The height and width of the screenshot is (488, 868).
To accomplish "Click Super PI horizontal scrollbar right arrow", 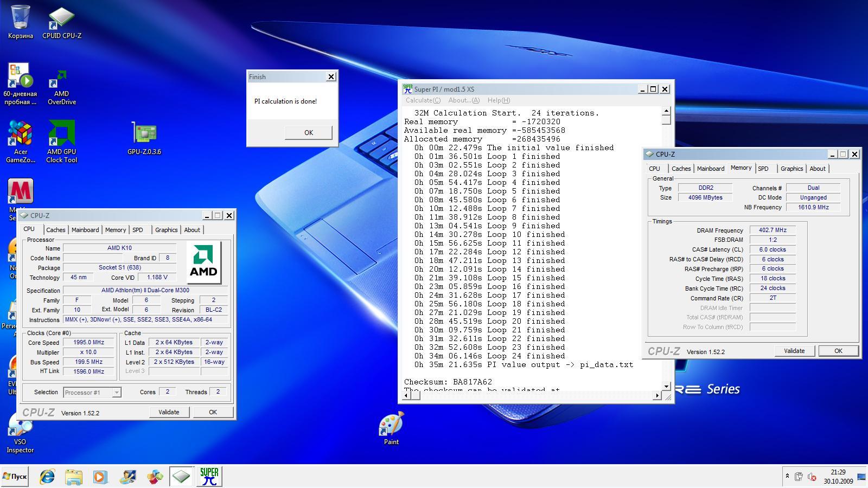I will pyautogui.click(x=657, y=395).
